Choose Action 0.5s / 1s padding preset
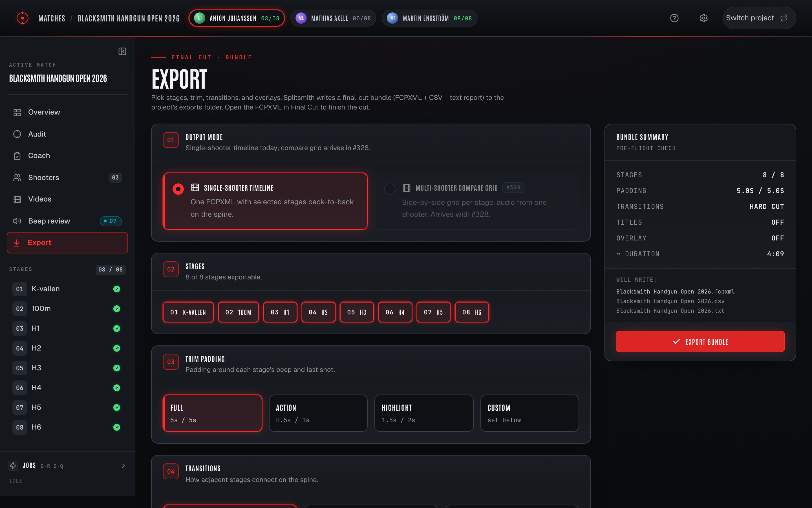812x508 pixels. tap(318, 413)
